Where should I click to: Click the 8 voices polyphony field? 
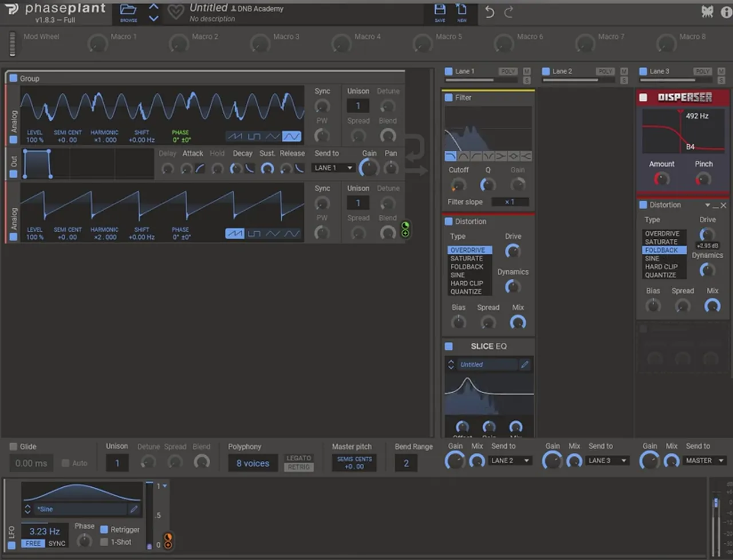click(253, 463)
